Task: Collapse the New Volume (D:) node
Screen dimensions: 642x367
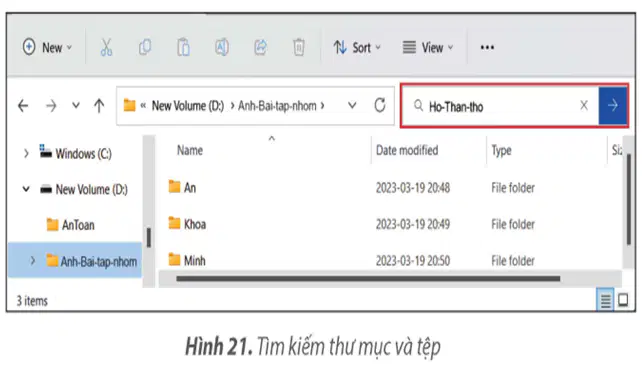Action: click(x=26, y=189)
